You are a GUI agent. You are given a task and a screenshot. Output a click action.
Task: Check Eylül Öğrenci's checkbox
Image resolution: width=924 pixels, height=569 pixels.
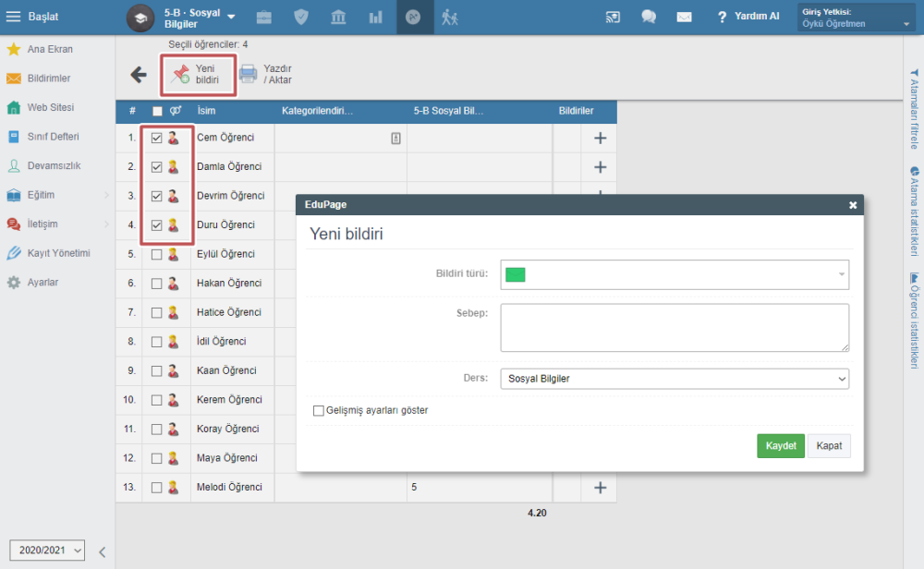(156, 254)
